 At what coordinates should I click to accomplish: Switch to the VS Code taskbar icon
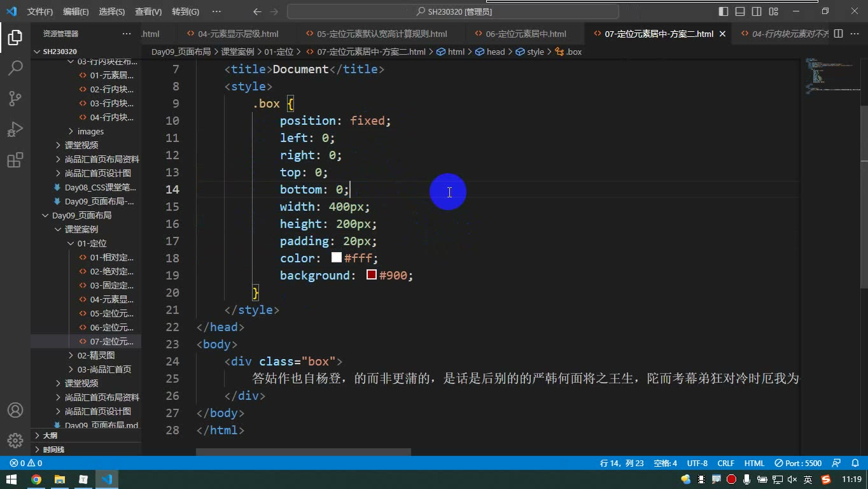(106, 479)
